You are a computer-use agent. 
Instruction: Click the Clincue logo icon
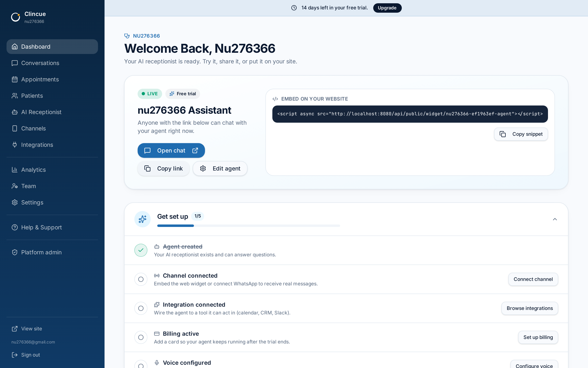pyautogui.click(x=16, y=17)
